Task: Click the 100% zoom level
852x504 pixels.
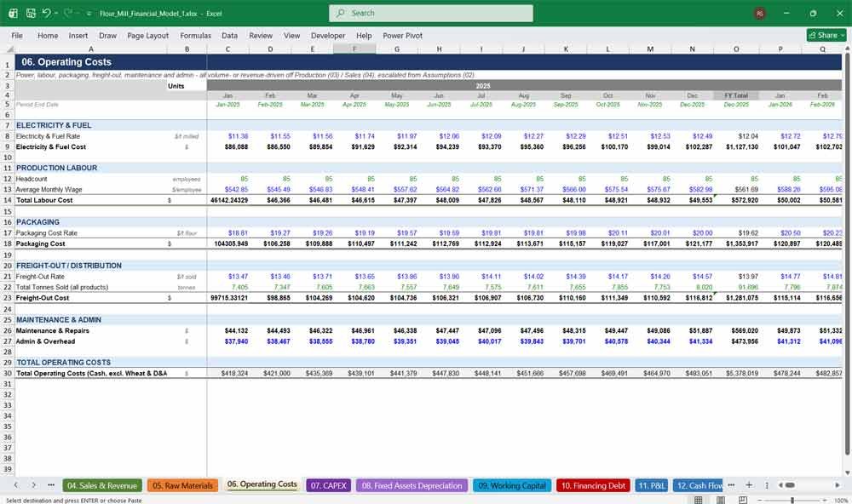Action: [841, 501]
